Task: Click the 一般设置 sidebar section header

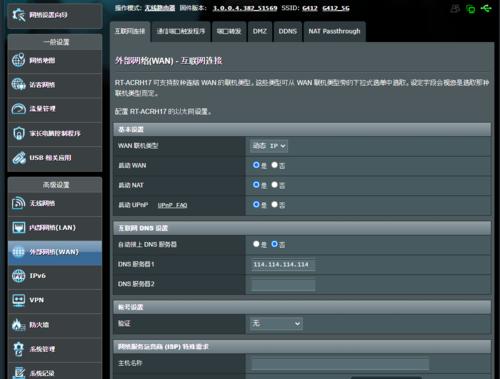Action: tap(55, 42)
